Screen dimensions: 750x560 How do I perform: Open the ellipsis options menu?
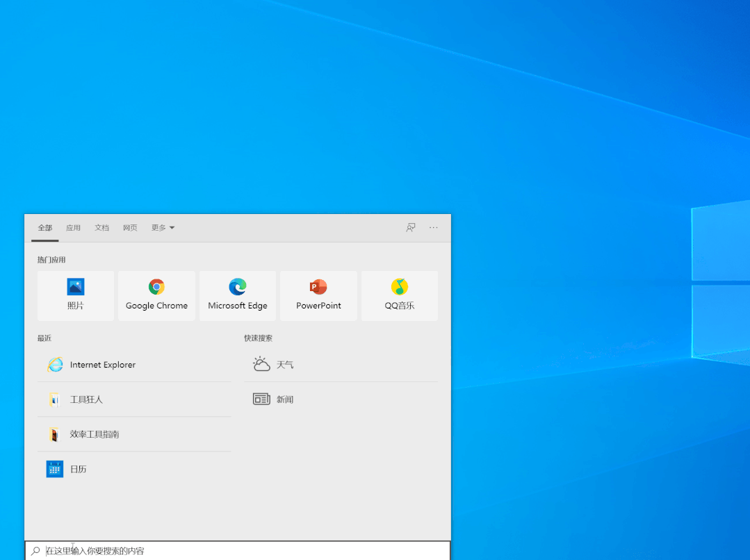tap(433, 227)
